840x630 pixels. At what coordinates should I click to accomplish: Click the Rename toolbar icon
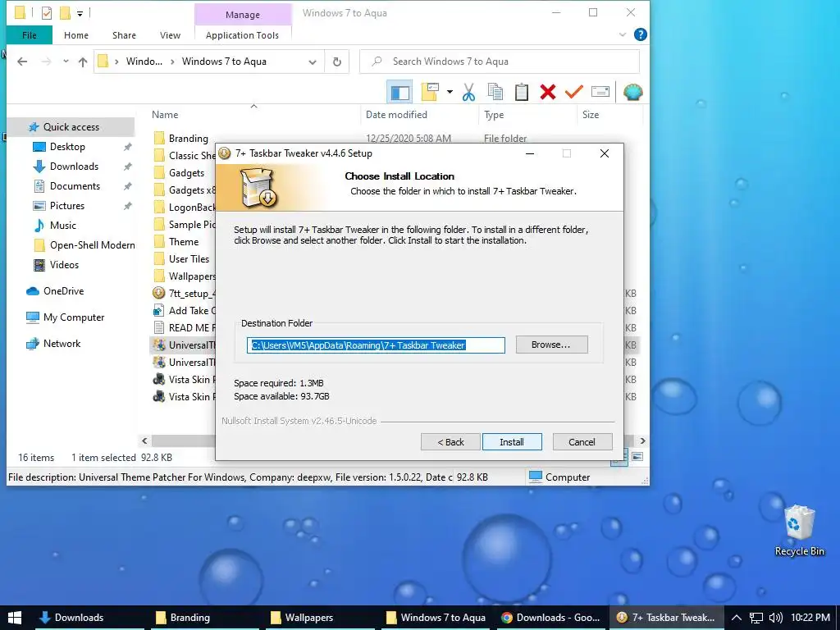pyautogui.click(x=600, y=92)
